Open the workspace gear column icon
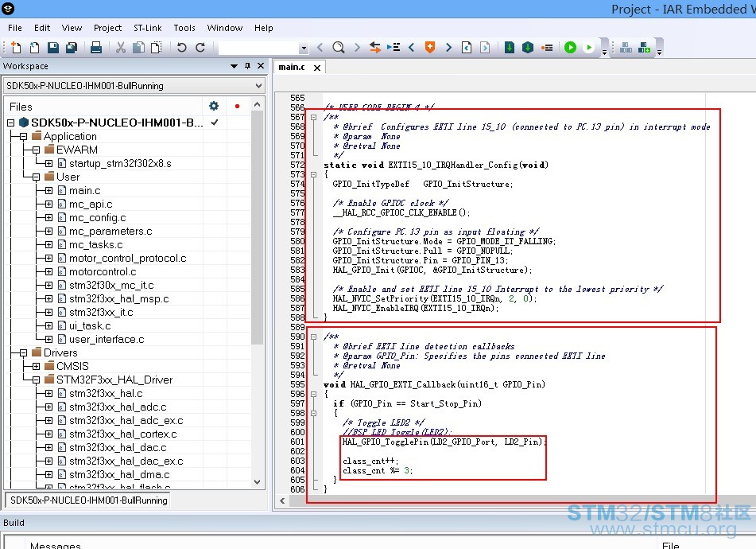The width and height of the screenshot is (756, 549). coord(214,106)
